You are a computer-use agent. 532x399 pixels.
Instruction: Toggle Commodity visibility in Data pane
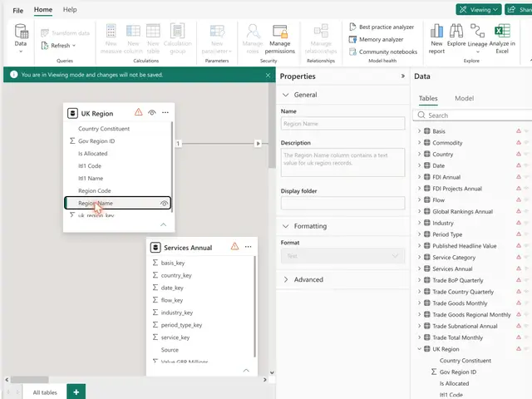pos(526,142)
